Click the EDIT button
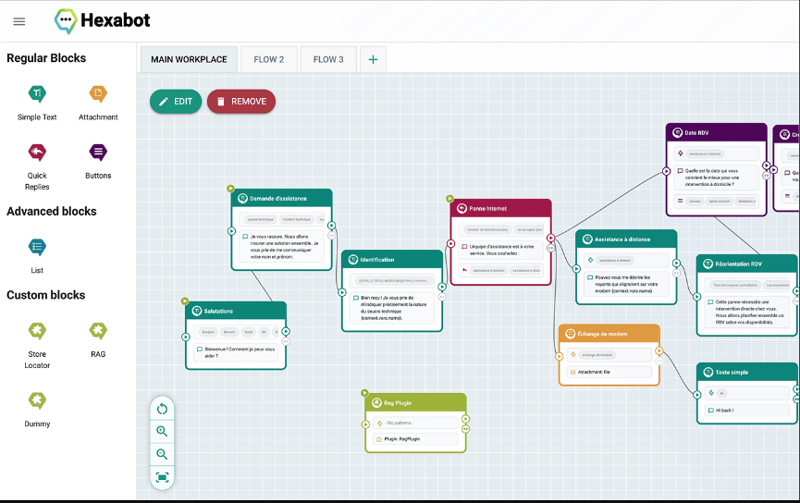800x503 pixels. (x=176, y=102)
